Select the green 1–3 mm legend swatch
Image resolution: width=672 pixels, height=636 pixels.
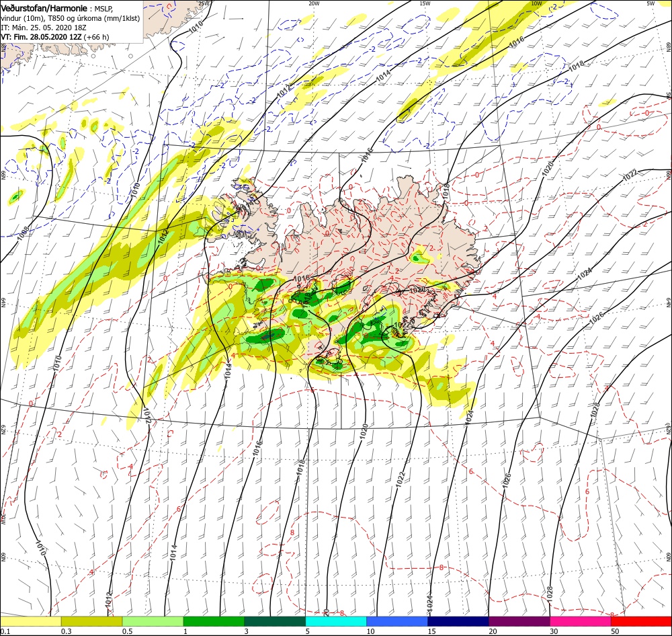[x=214, y=622]
